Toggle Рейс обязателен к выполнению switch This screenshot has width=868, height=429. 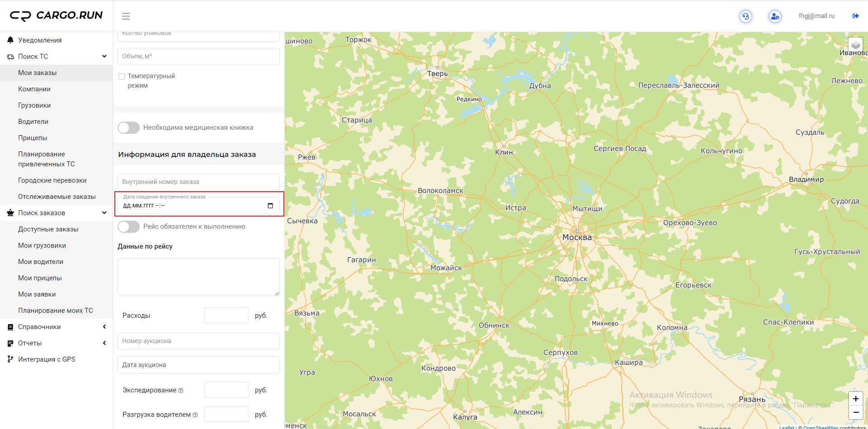click(129, 227)
